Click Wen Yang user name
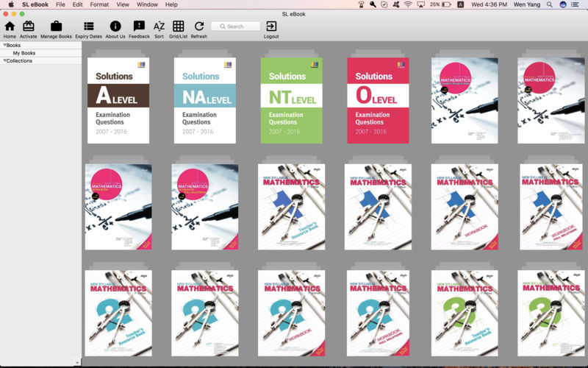 (x=527, y=4)
